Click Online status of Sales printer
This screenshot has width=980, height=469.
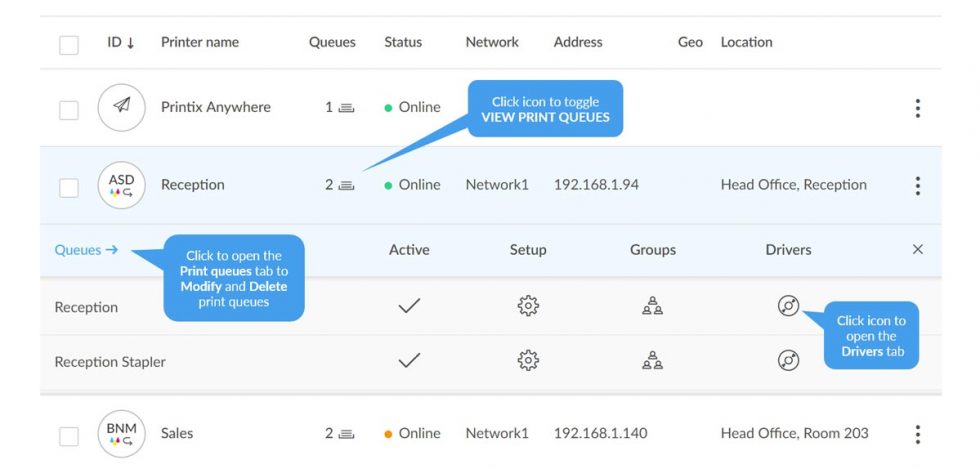pyautogui.click(x=412, y=433)
